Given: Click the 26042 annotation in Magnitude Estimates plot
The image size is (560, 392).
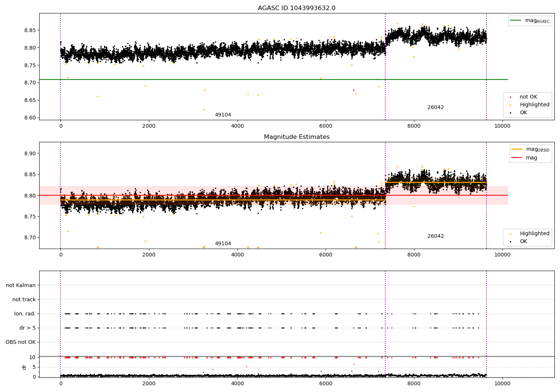Looking at the screenshot, I should pyautogui.click(x=436, y=236).
